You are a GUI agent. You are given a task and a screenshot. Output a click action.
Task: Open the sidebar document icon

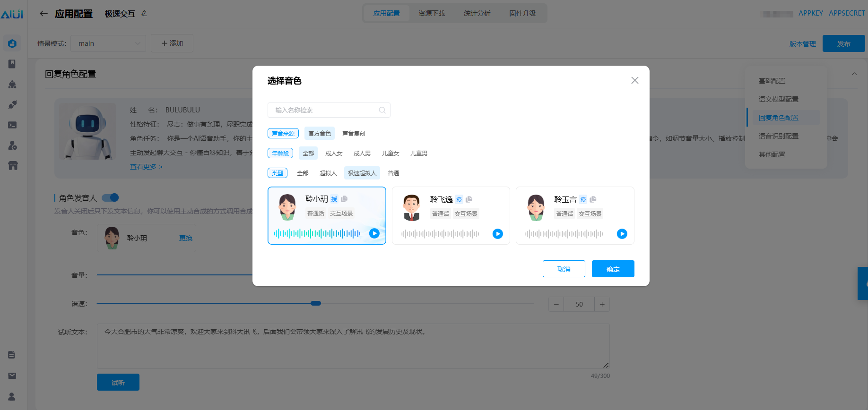coord(12,355)
